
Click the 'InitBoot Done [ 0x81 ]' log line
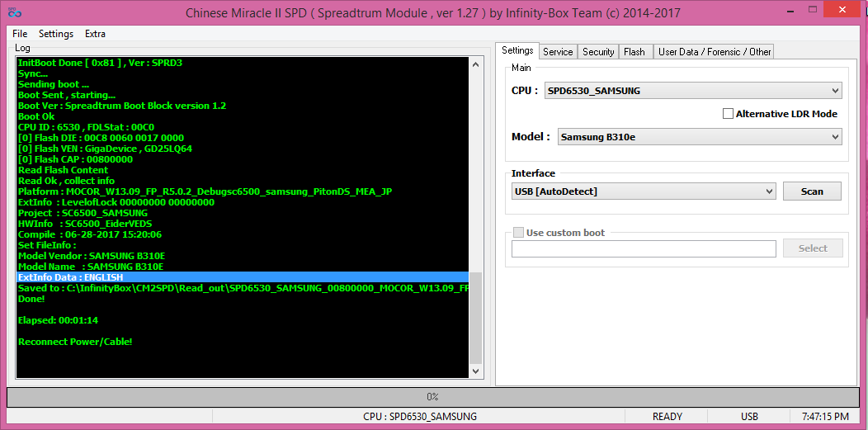(x=100, y=63)
